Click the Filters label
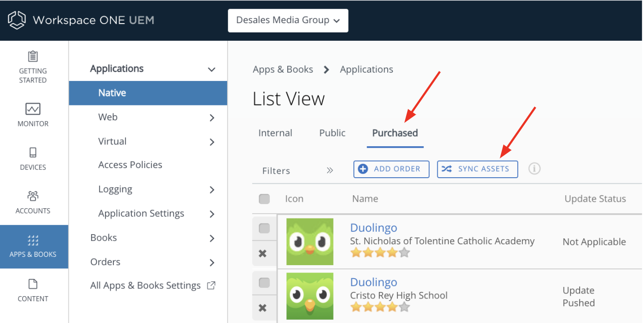Screen dimensions: 644x323 [x=276, y=171]
